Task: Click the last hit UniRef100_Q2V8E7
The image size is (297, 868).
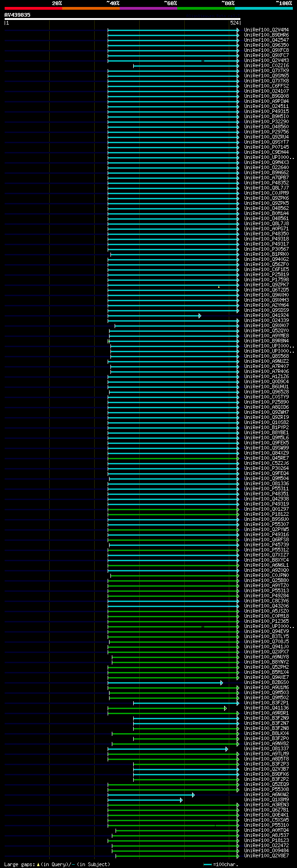Action: 266,855
